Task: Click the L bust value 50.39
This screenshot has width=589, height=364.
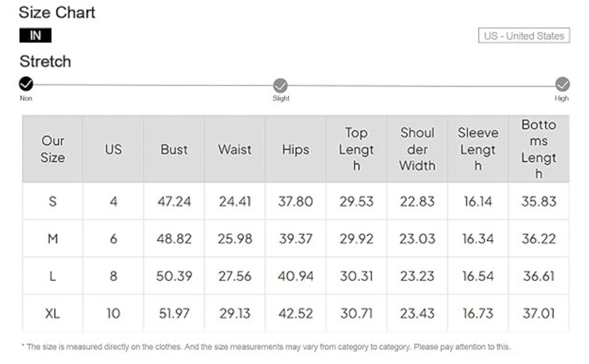Action: tap(174, 276)
